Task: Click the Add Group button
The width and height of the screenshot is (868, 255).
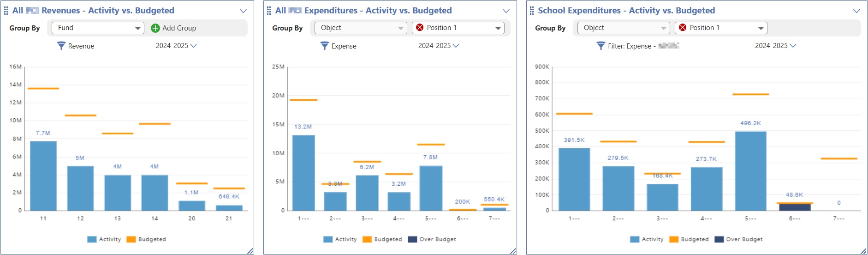Action: point(173,28)
